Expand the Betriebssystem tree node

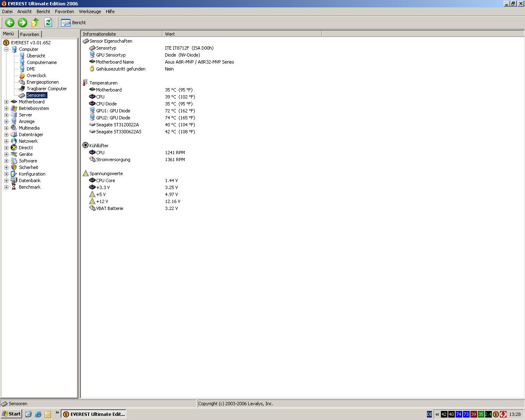point(7,108)
